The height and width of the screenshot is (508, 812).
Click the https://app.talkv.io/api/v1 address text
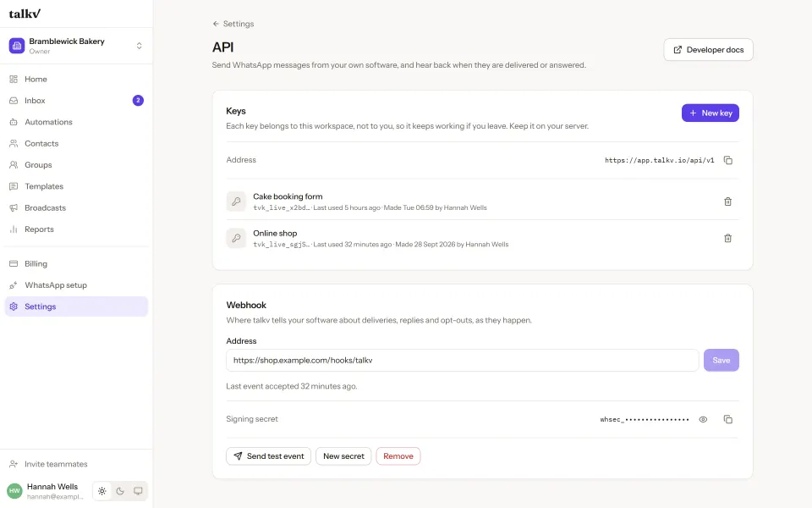tap(659, 160)
